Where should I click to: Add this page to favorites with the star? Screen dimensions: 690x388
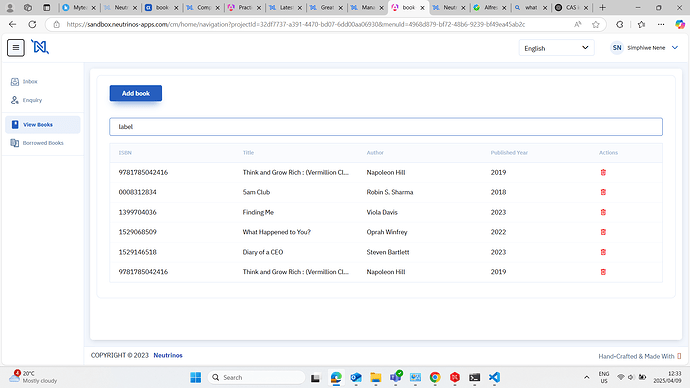coord(596,25)
